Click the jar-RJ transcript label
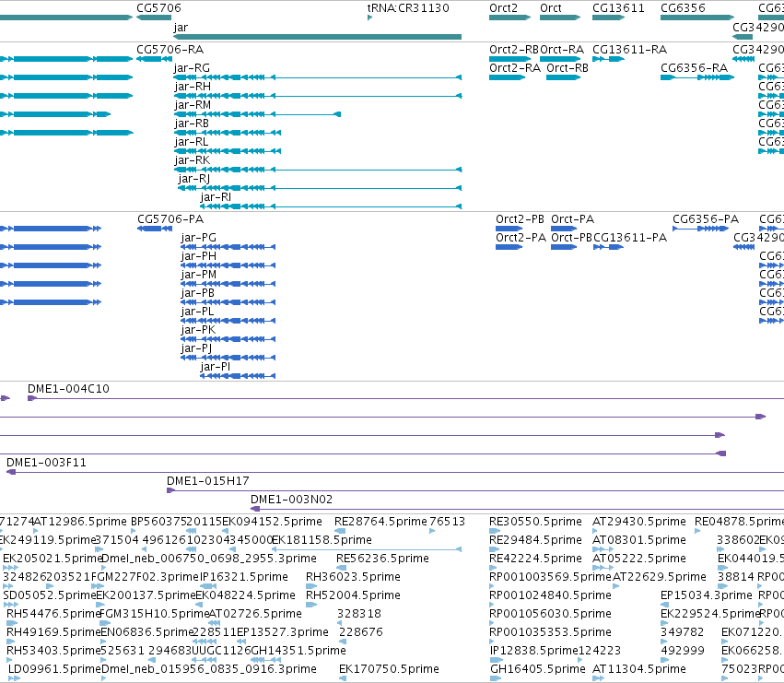This screenshot has width=784, height=683. [x=194, y=179]
